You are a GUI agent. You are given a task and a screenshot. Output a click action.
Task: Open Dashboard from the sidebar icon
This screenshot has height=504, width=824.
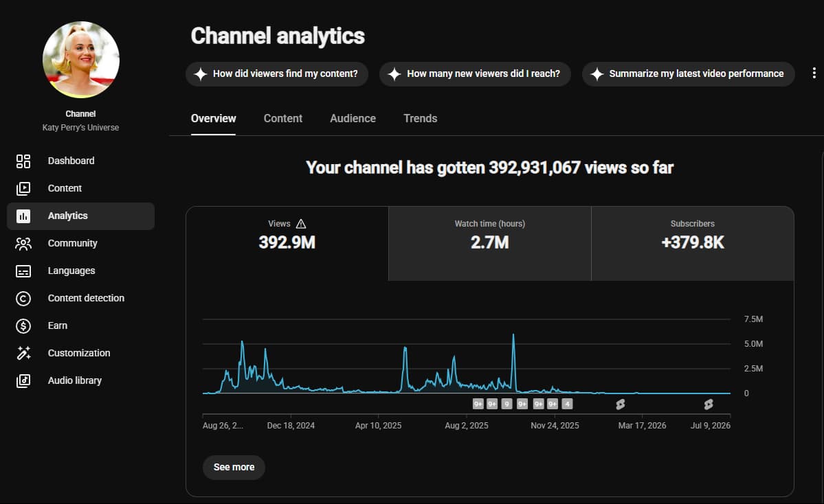(23, 161)
